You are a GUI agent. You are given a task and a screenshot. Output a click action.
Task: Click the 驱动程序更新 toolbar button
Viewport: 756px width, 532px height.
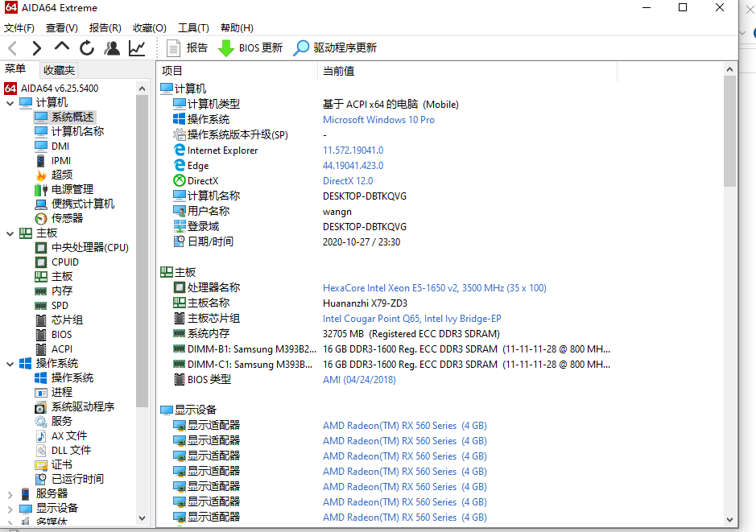coord(335,47)
